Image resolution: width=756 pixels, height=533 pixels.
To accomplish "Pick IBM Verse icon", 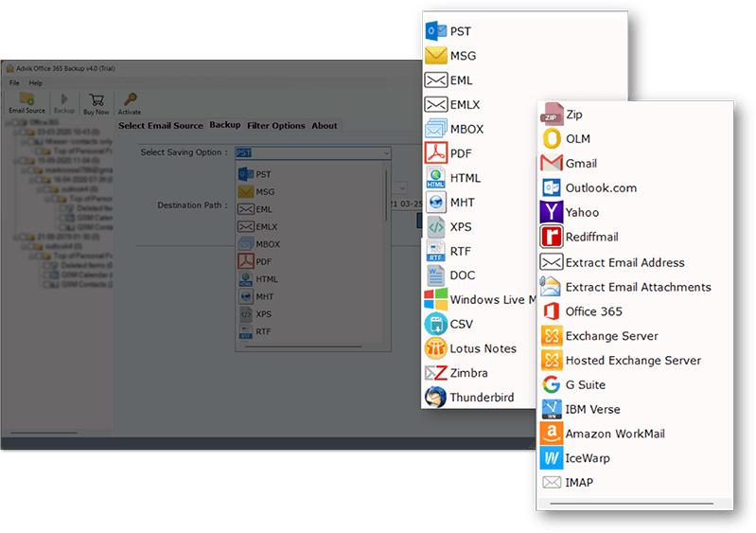I will 552,409.
